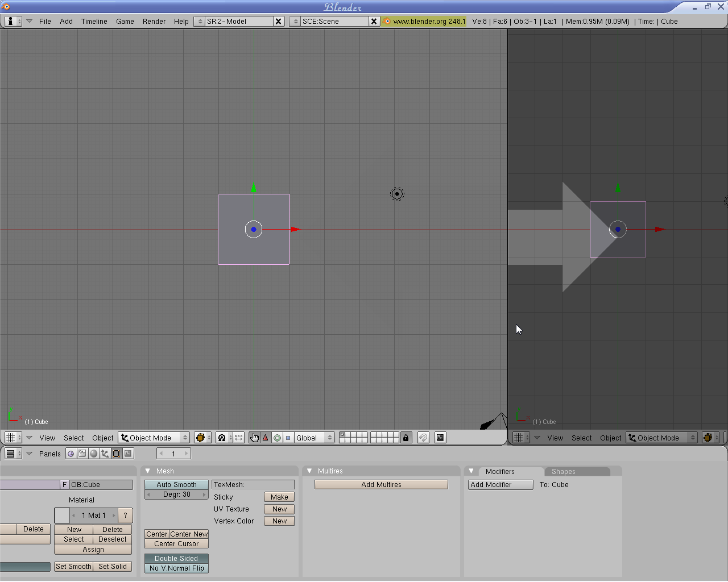
Task: Click the render this window icon
Action: (x=440, y=438)
